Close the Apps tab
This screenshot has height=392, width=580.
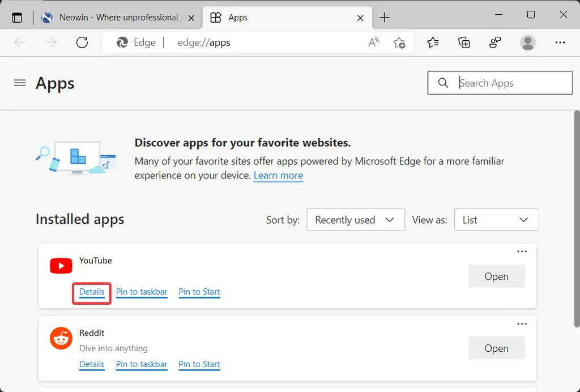(x=361, y=18)
